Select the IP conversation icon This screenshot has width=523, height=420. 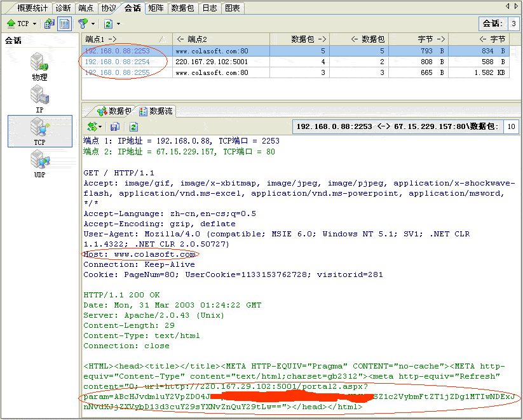tap(39, 99)
